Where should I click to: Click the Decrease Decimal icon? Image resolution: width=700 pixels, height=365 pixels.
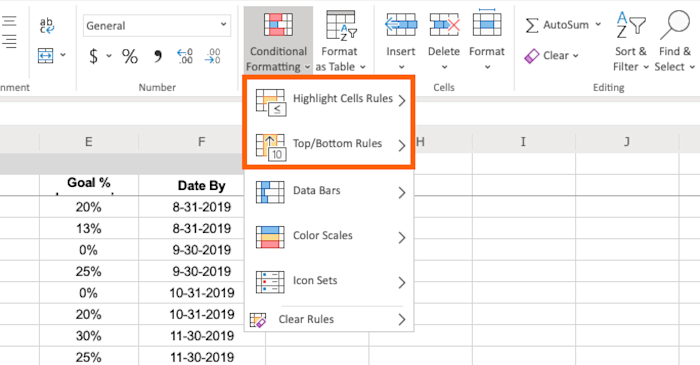[x=212, y=56]
